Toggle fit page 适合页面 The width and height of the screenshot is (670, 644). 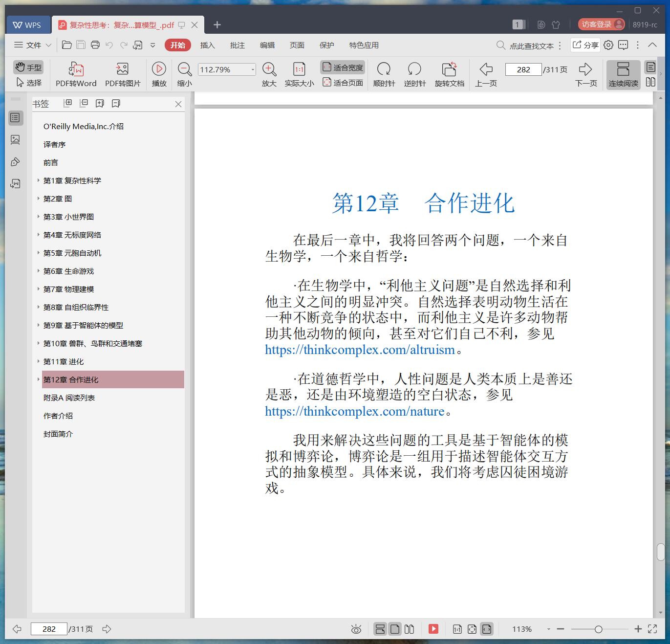point(343,83)
